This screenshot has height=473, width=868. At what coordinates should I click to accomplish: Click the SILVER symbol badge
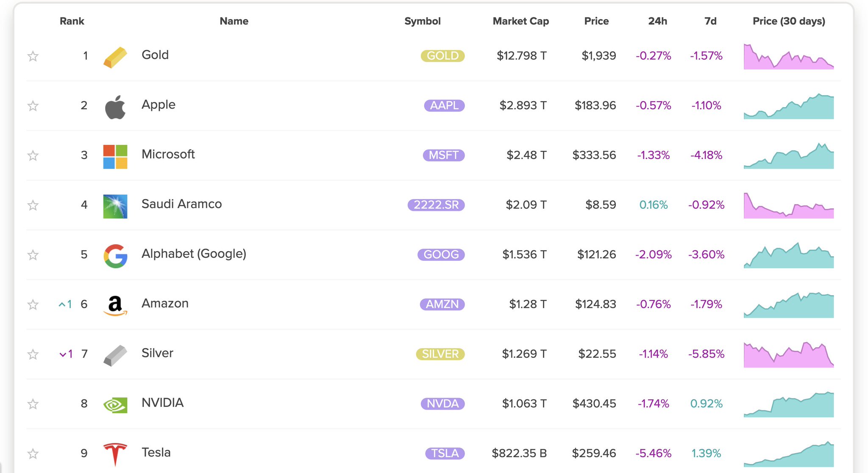[x=440, y=354]
